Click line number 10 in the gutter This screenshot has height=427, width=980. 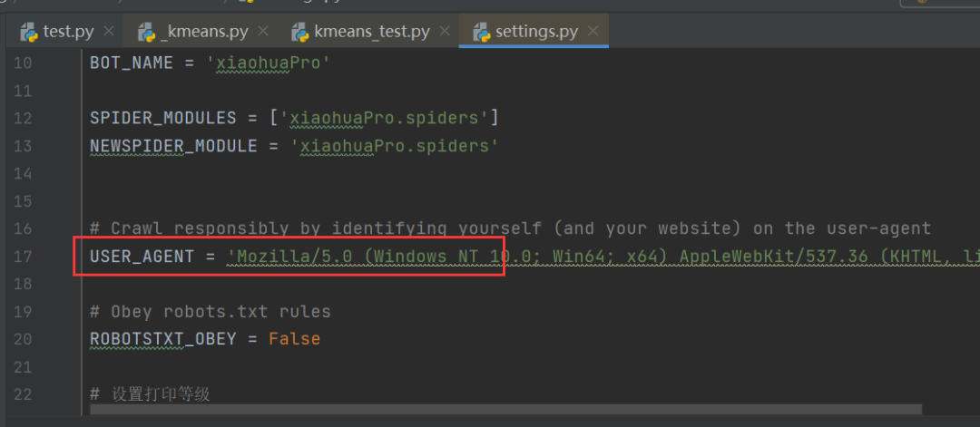pos(23,63)
